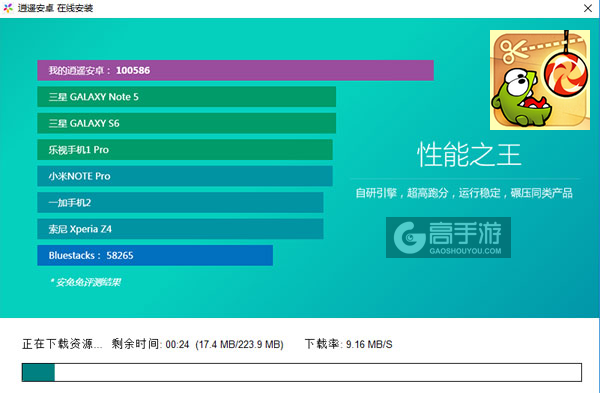The height and width of the screenshot is (393, 600).
Task: Click the 剩余时间 00:24 readout
Action: 150,344
